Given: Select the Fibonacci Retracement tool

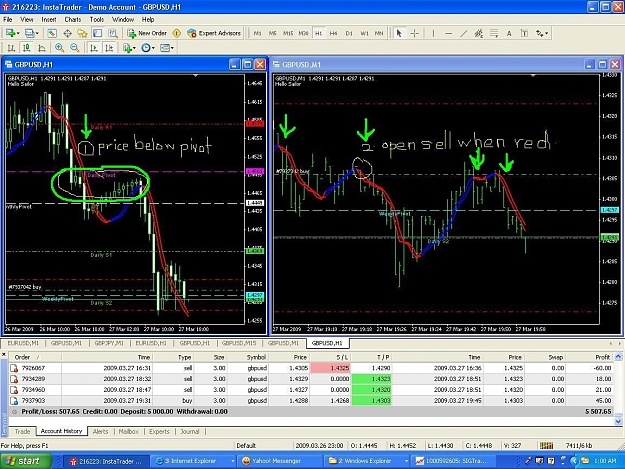Looking at the screenshot, I should [494, 33].
